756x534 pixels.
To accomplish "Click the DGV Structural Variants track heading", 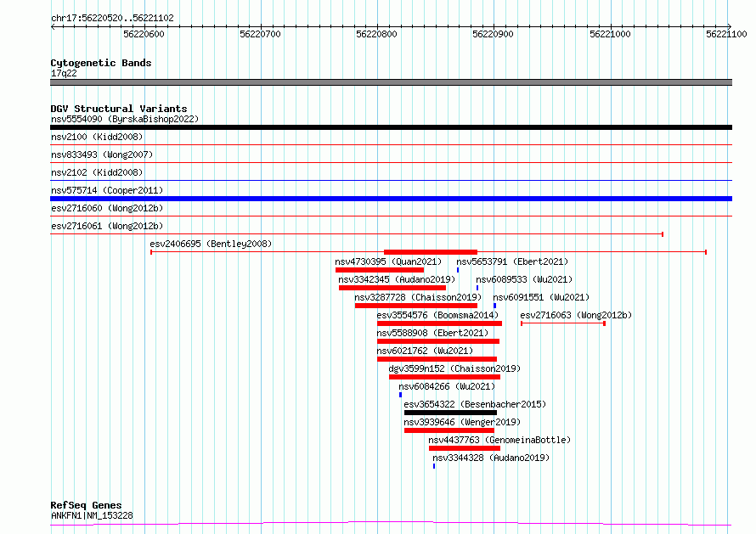I will pos(119,109).
